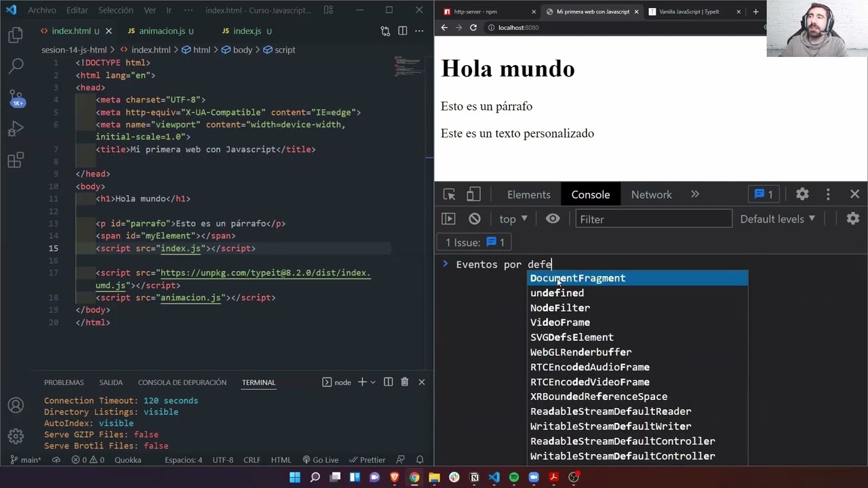This screenshot has width=868, height=488.
Task: Open VS Code notifications bell
Action: (420, 460)
